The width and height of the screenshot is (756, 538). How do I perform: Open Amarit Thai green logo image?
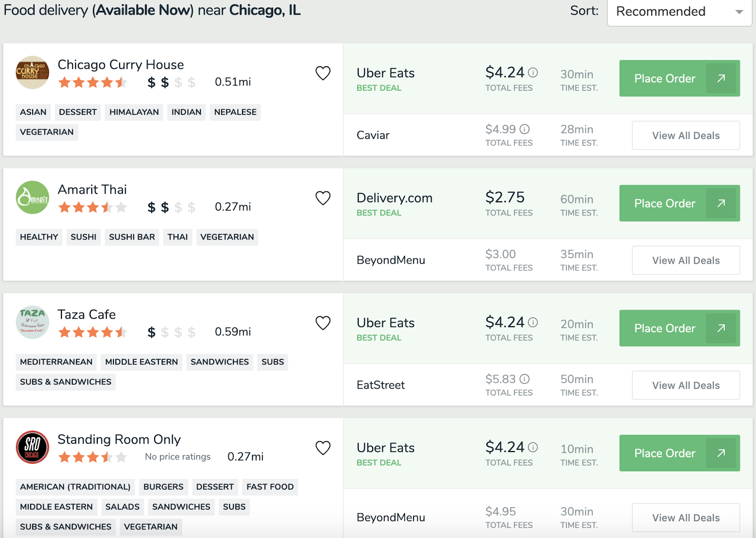[x=33, y=198]
